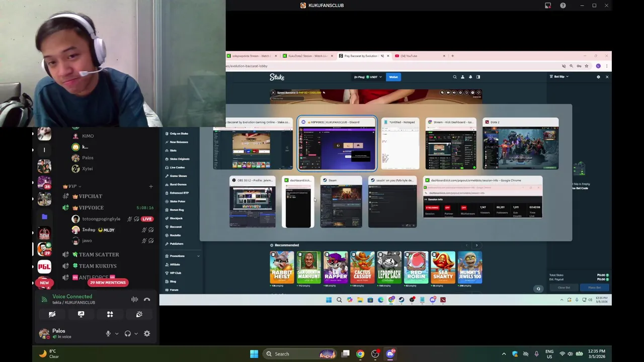The image size is (644, 362).
Task: Select user Xytei in the voice list
Action: [x=87, y=168]
